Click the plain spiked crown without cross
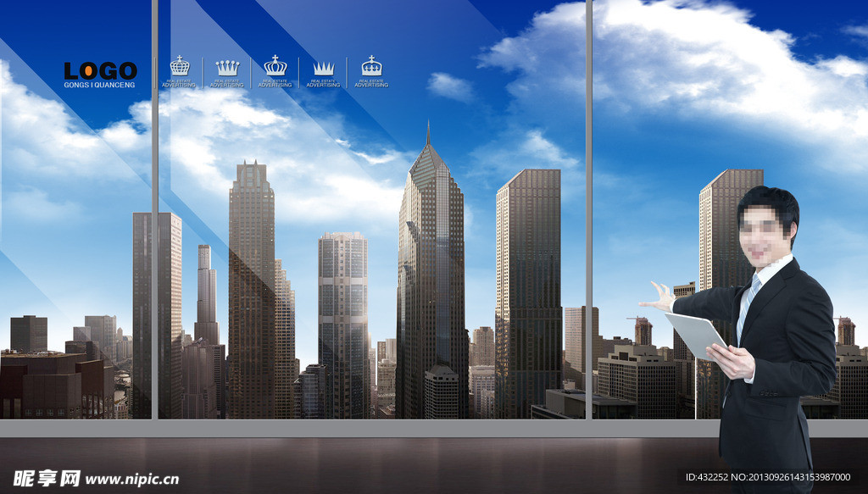The height and width of the screenshot is (494, 868). coord(323,69)
